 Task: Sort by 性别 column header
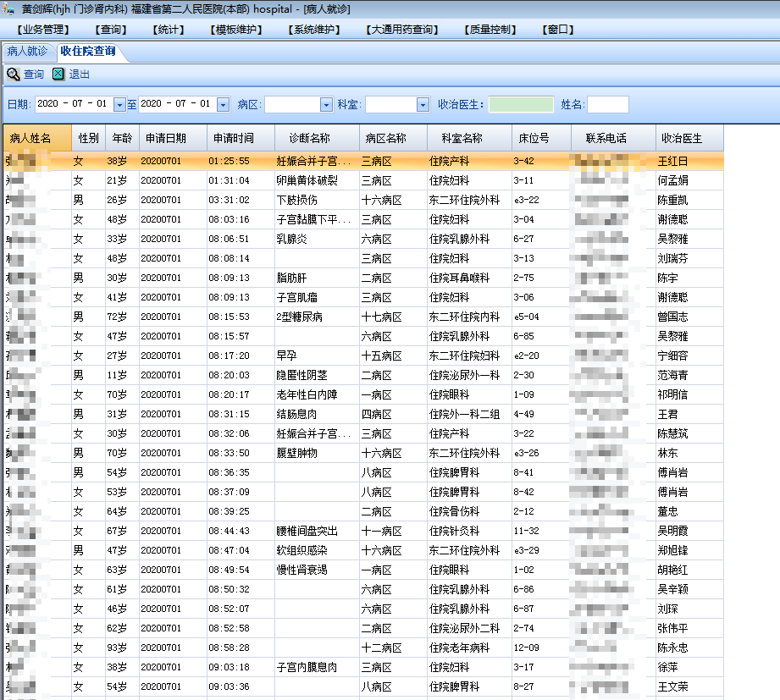(89, 138)
